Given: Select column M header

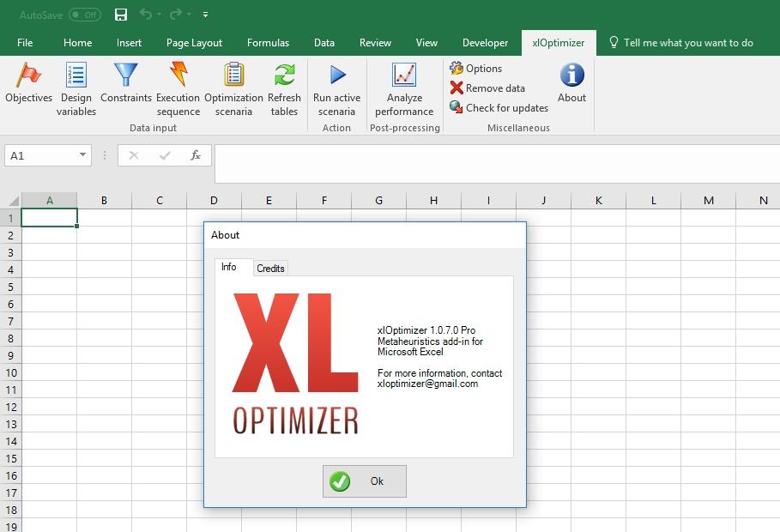Looking at the screenshot, I should [x=709, y=201].
